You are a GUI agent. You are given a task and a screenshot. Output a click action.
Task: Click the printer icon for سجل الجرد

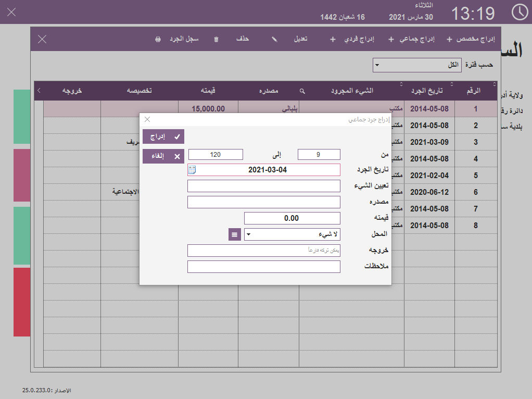coord(158,40)
